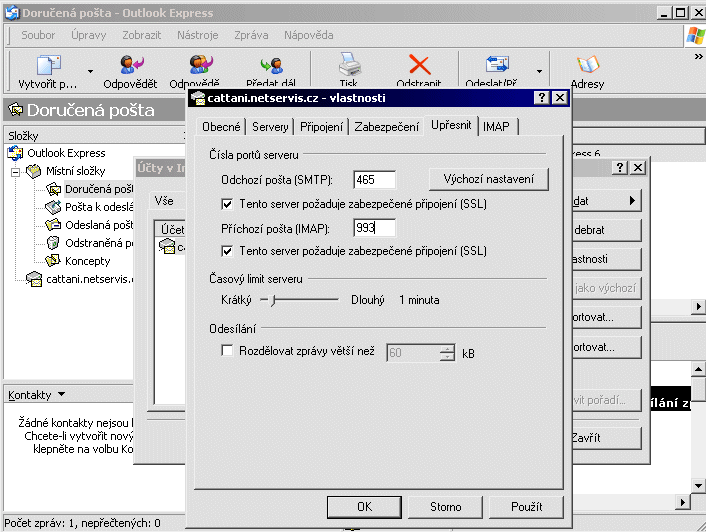Click the Vše tab in accounts dialog
Viewport: 706px width, 532px height.
pos(164,201)
